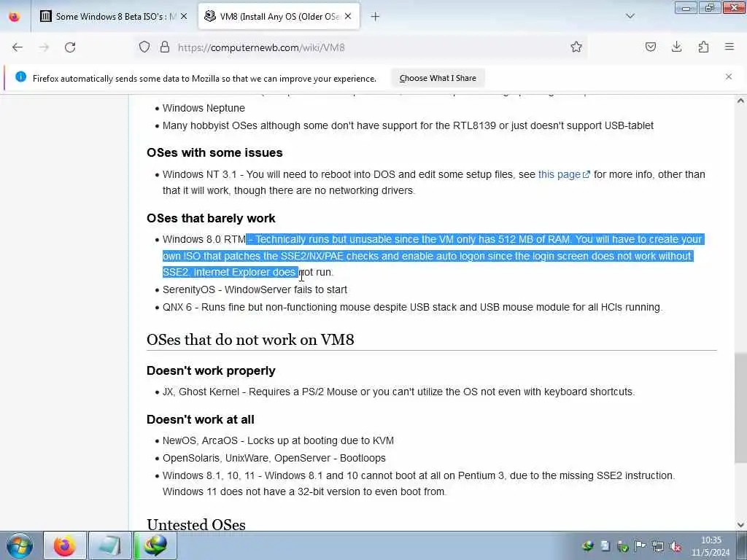Screen dimensions: 747x560
Task: Open Action Center flag tray icon
Action: click(640, 545)
